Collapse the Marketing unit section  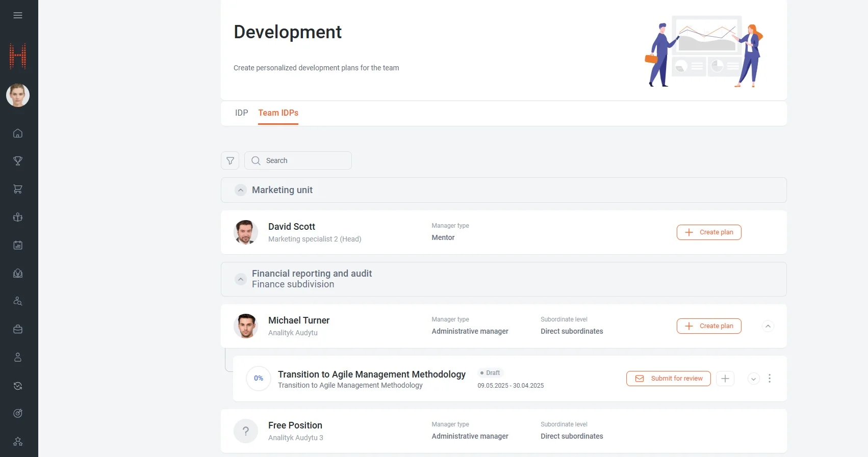tap(241, 190)
